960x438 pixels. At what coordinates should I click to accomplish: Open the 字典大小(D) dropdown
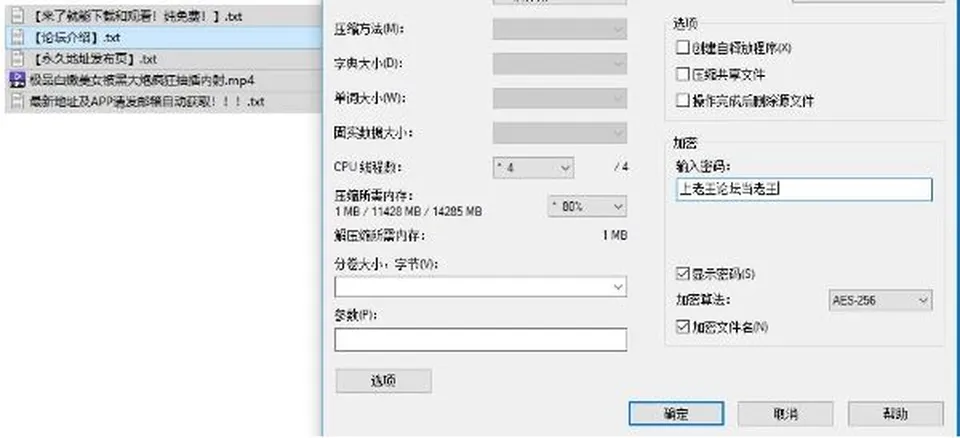click(560, 63)
